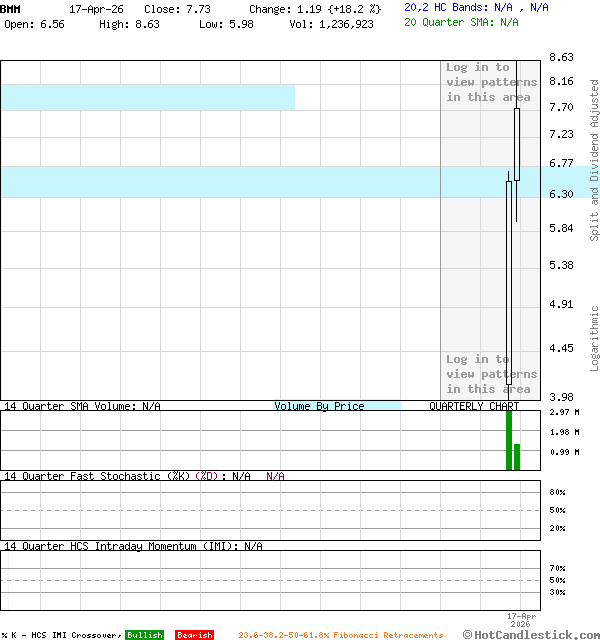Image resolution: width=600 pixels, height=640 pixels.
Task: Click the 20 Quarter SMA indicator label
Action: 461,21
